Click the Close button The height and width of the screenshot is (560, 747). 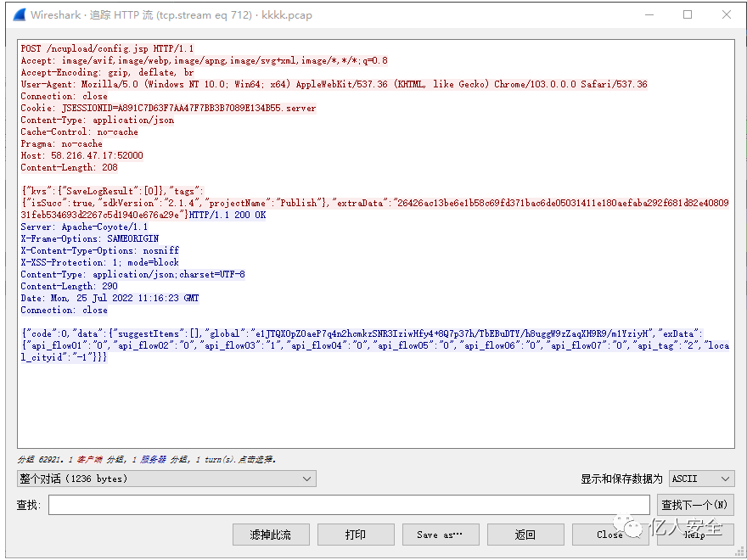click(610, 535)
